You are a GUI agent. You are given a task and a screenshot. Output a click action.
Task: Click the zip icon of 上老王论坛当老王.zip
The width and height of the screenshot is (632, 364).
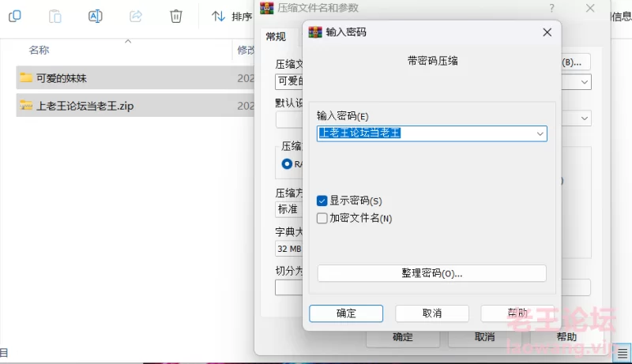tap(26, 105)
